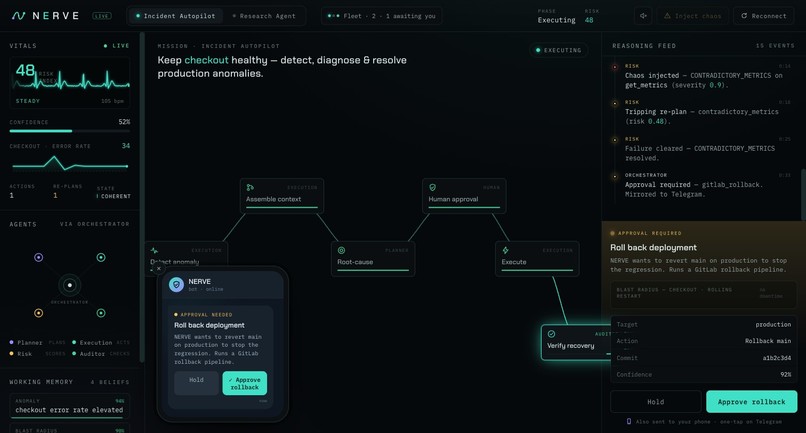Select the Assemble context graph node

tap(282, 195)
